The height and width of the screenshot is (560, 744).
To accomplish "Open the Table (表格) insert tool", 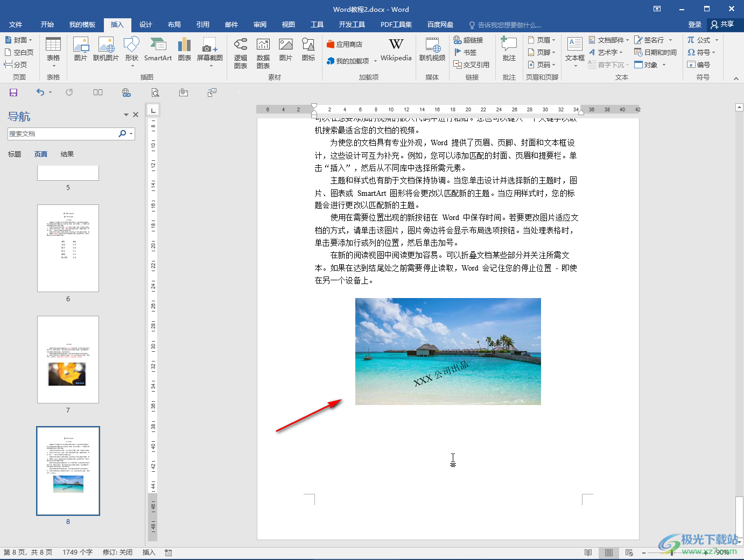I will (x=53, y=52).
